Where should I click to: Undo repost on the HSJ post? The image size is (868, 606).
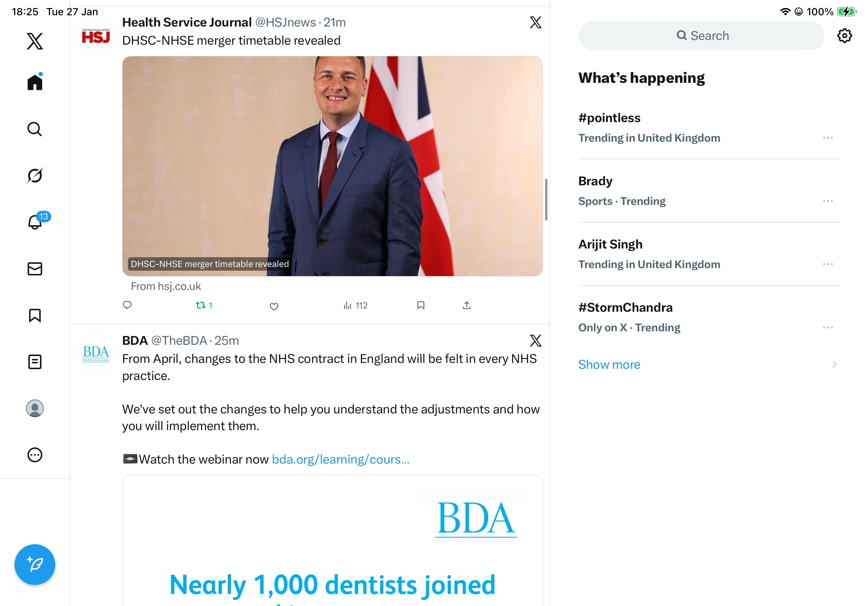(x=200, y=305)
